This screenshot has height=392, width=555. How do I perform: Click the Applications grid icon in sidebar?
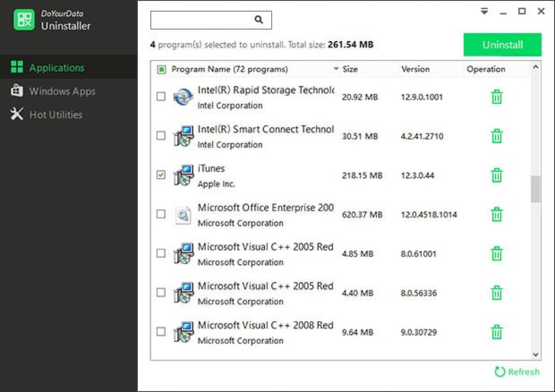[x=17, y=67]
